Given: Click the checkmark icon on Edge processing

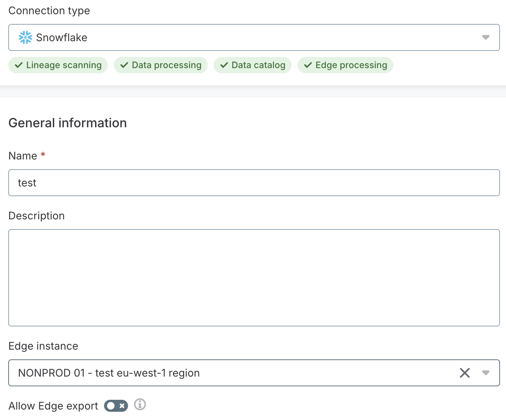Looking at the screenshot, I should pos(308,65).
